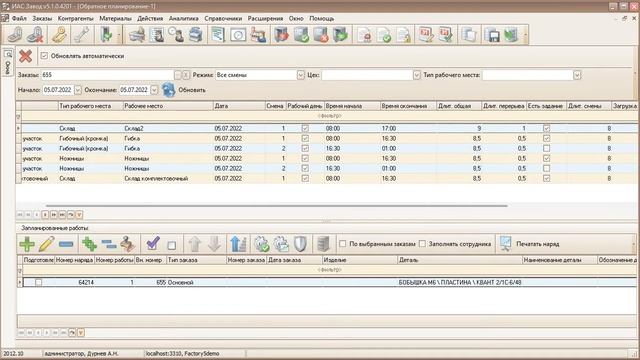Click the calendar with pencil icon
640x360 pixels.
coord(426,35)
